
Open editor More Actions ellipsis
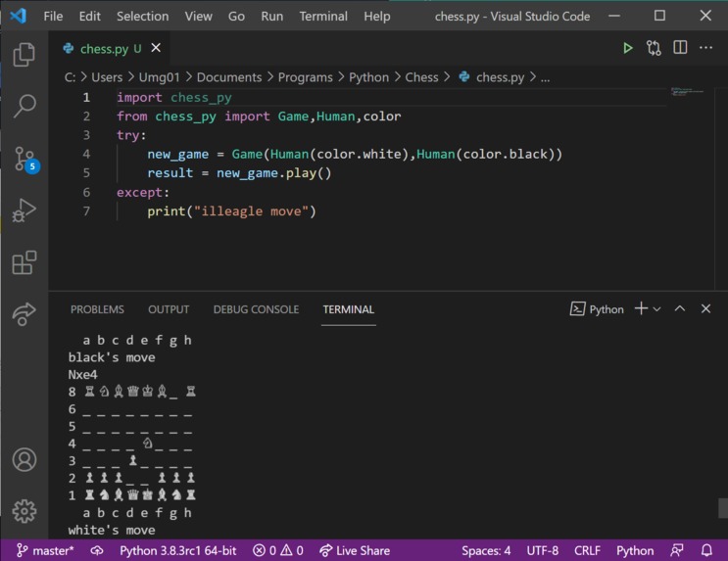(x=705, y=48)
